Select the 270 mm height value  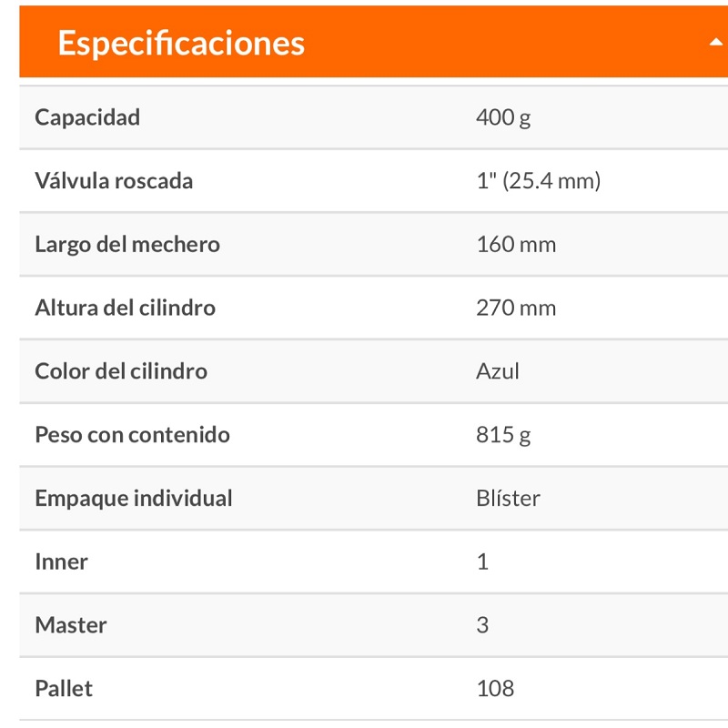point(514,307)
